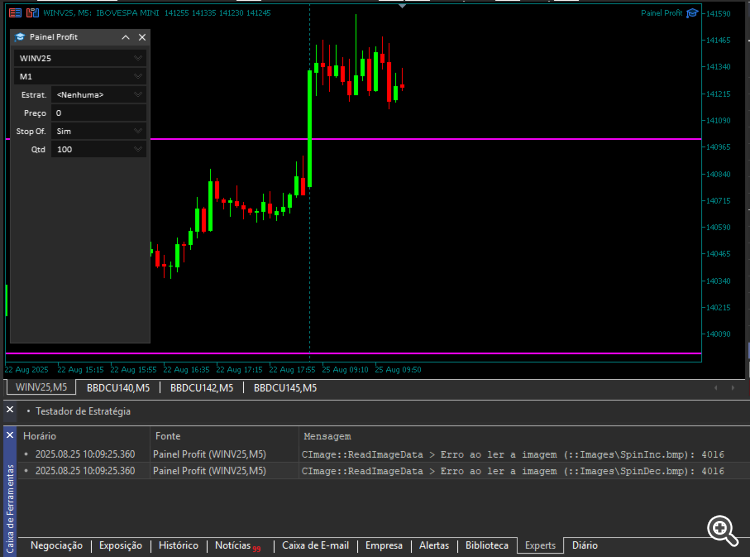
Task: Open the Notícias tab
Action: [238, 546]
